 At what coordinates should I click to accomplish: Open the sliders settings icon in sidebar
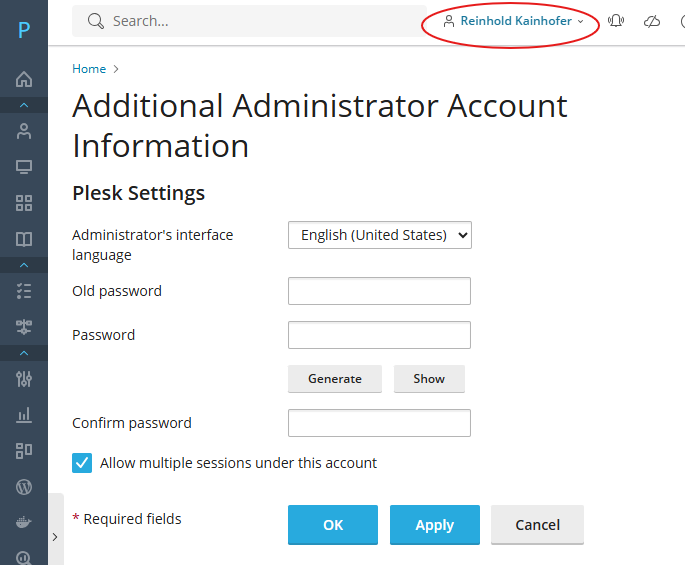[x=24, y=378]
